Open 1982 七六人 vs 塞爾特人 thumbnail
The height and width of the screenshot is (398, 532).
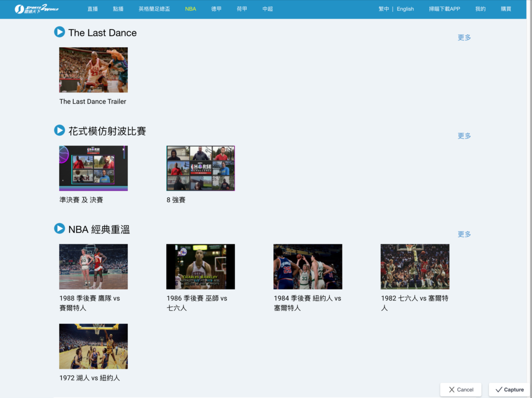[415, 267]
